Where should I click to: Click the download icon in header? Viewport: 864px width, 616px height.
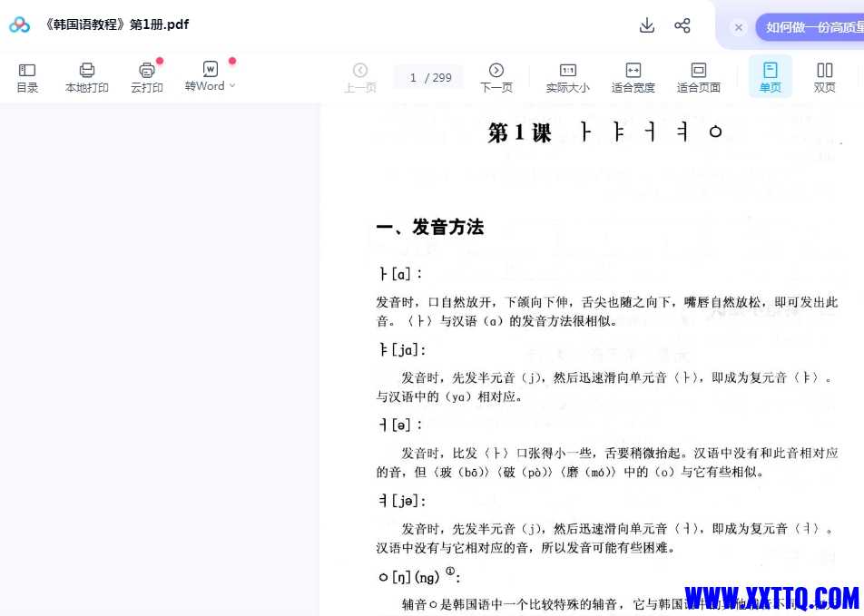pos(647,25)
